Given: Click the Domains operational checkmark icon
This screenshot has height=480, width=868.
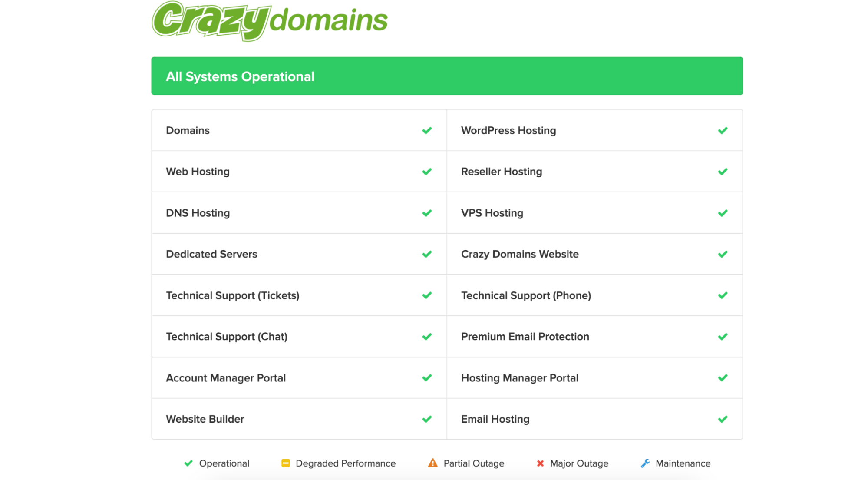Looking at the screenshot, I should [x=427, y=130].
